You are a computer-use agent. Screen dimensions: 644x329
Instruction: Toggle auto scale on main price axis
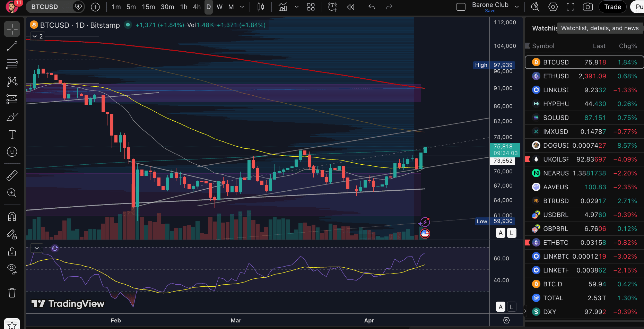point(501,233)
